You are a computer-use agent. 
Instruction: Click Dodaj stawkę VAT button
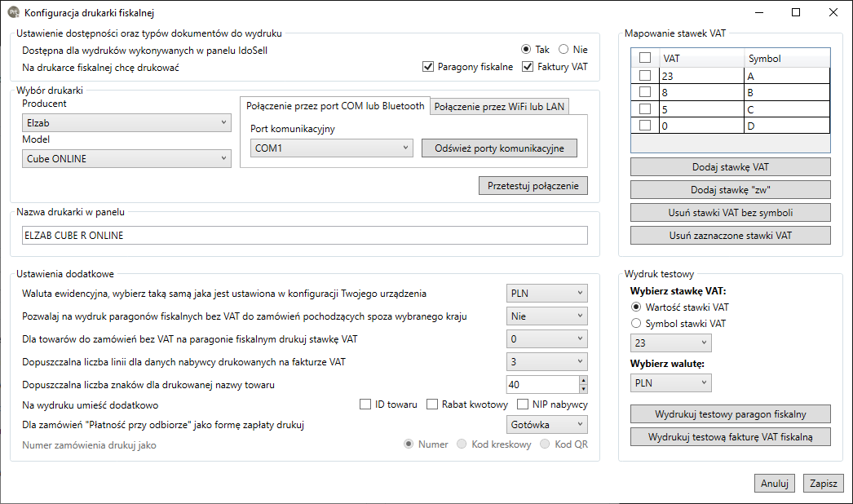click(730, 167)
